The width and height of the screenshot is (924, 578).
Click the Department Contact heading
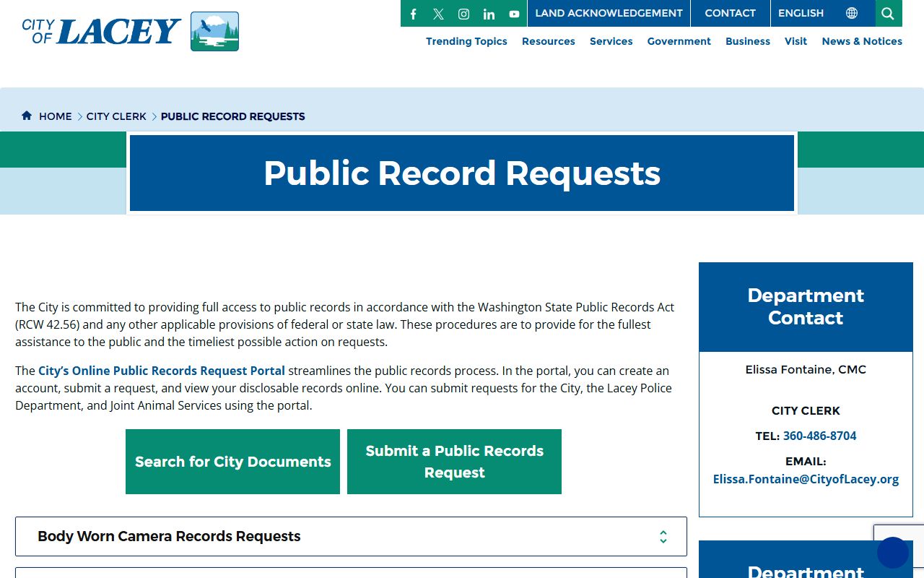(x=806, y=306)
